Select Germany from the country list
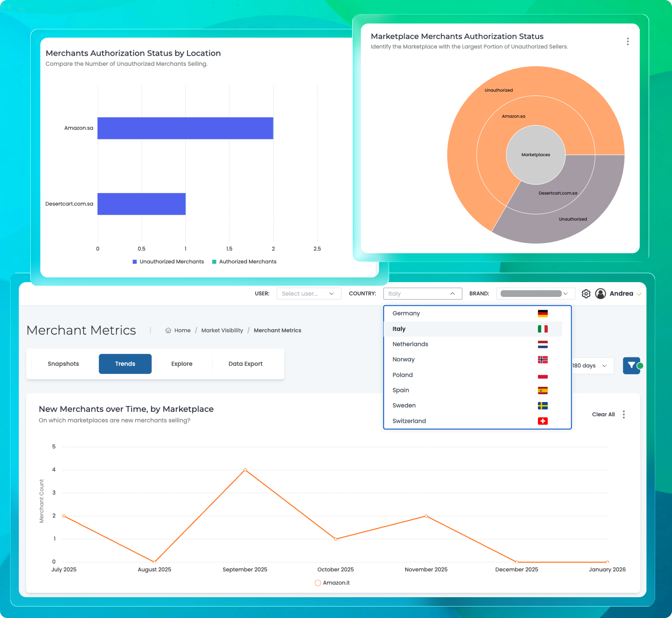The image size is (672, 618). click(x=406, y=313)
